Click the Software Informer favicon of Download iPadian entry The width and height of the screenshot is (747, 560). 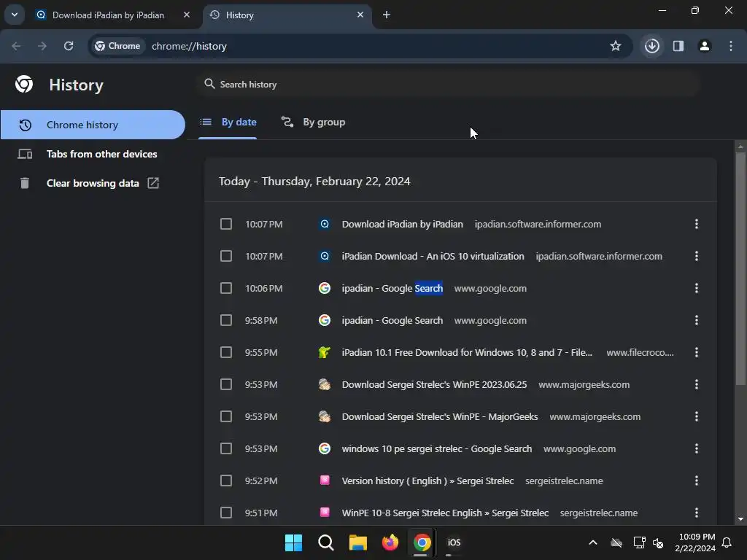(x=325, y=224)
